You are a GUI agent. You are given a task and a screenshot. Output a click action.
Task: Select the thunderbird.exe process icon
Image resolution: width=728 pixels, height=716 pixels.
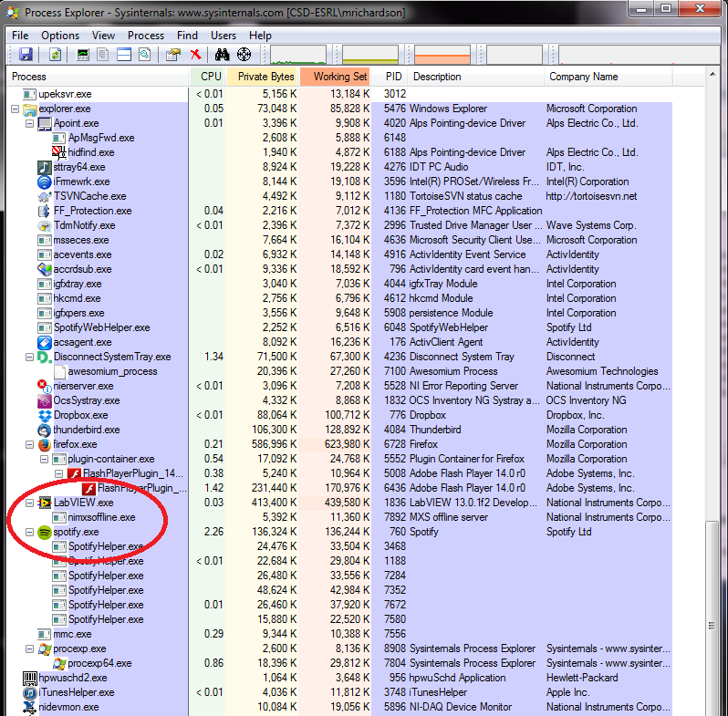(45, 430)
